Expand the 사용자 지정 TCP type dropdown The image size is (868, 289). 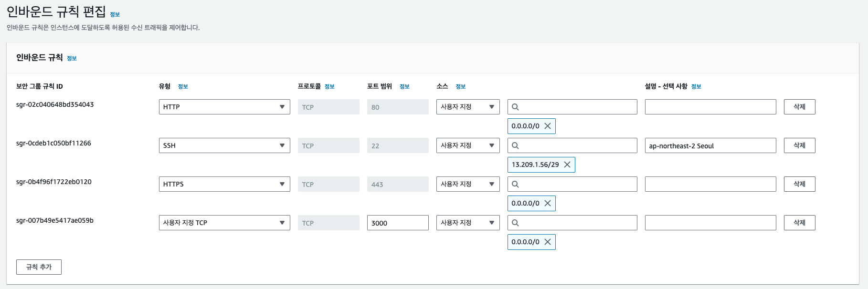tap(224, 223)
